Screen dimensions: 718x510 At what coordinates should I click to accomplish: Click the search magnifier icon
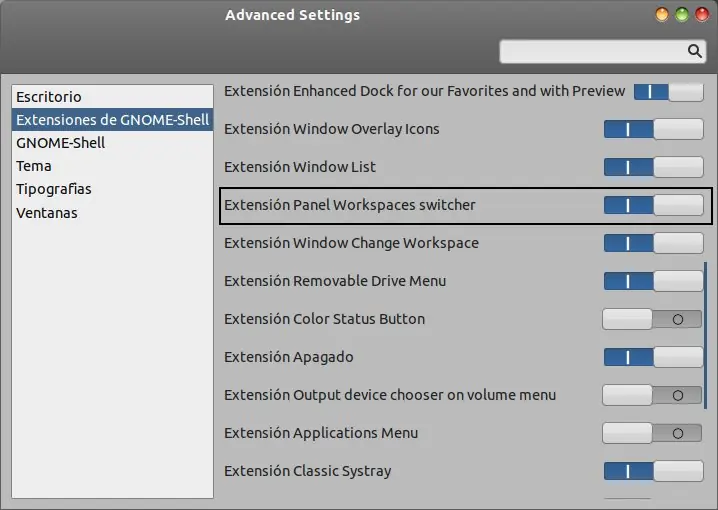(695, 51)
